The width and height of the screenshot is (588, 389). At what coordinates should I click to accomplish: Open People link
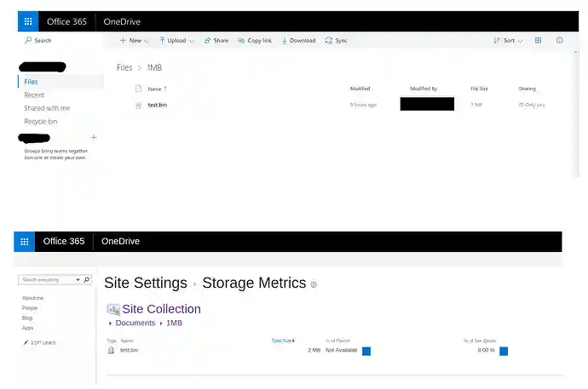(x=30, y=308)
